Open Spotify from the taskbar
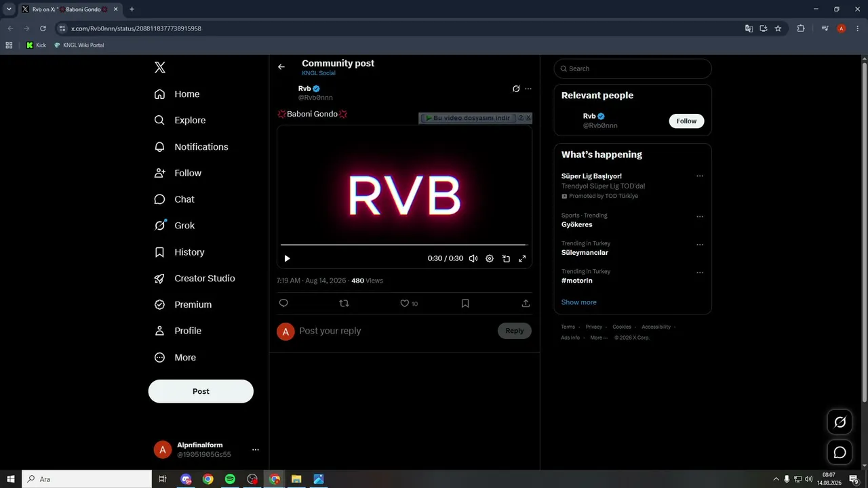The image size is (868, 488). [230, 479]
